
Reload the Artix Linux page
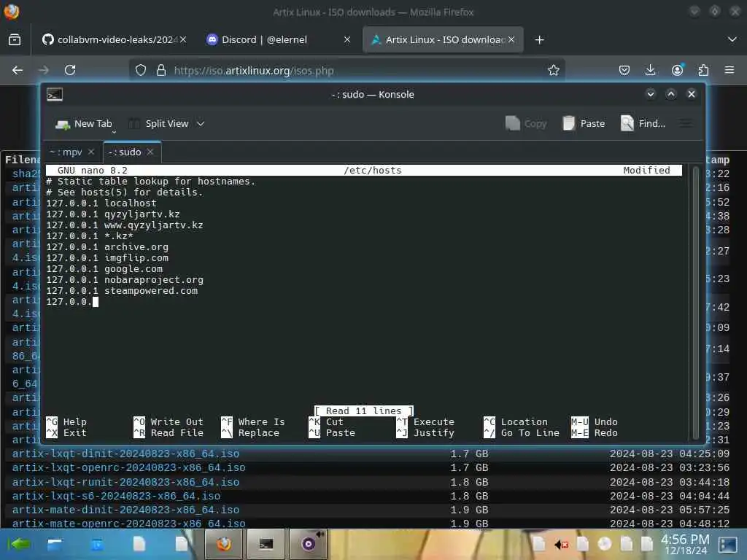(70, 71)
